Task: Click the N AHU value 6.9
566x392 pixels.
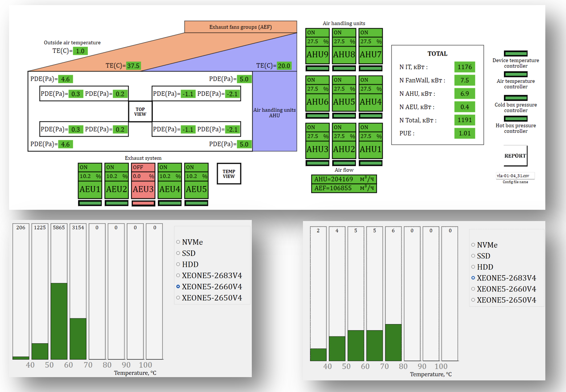Action: tap(465, 94)
